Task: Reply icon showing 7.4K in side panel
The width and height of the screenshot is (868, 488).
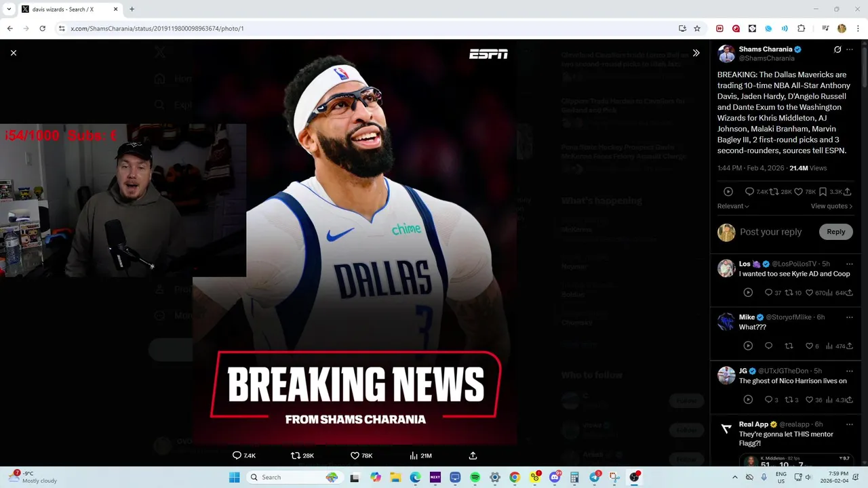Action: (x=749, y=192)
